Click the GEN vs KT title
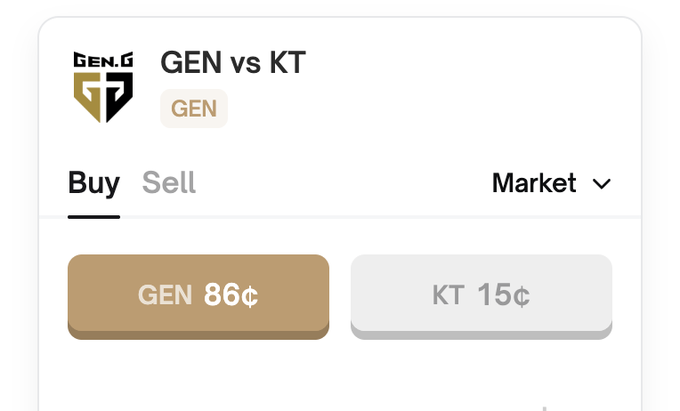Screen dimensions: 680x411 tap(233, 63)
